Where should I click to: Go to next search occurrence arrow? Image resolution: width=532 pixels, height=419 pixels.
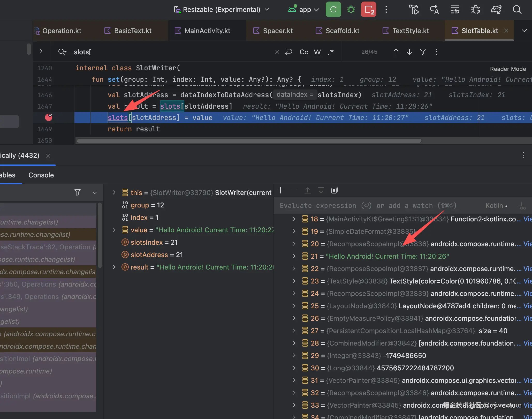[x=409, y=52]
